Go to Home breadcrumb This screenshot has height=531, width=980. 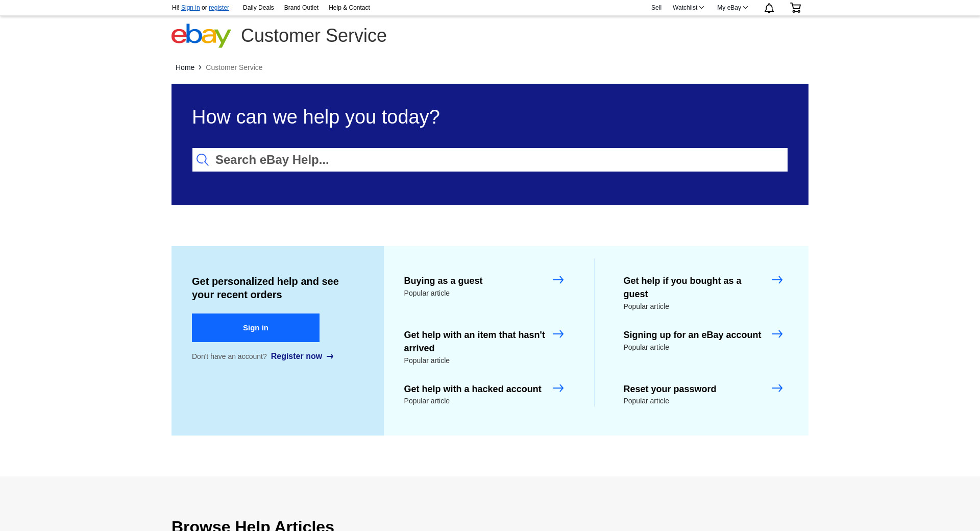point(185,67)
